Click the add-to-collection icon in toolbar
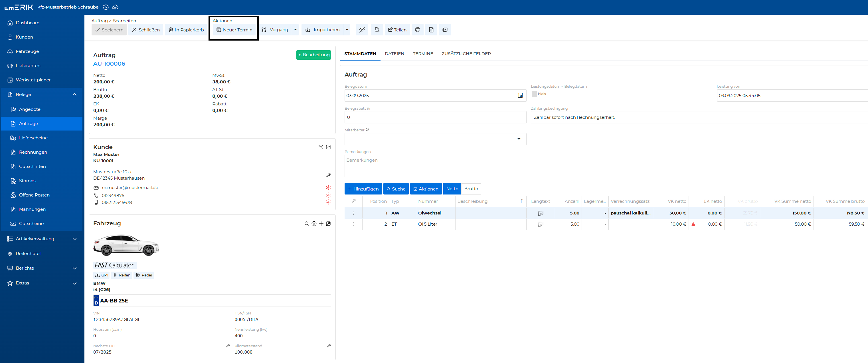Viewport: 868px width, 363px height. tap(445, 30)
